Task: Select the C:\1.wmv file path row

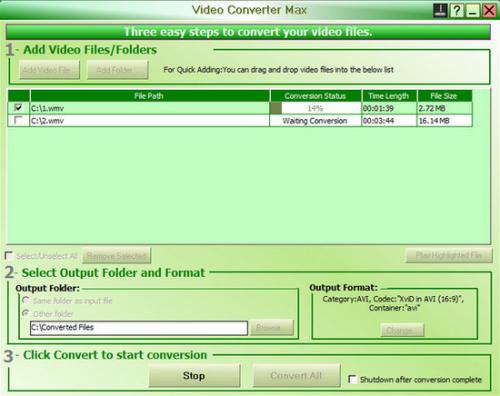Action: coord(150,108)
